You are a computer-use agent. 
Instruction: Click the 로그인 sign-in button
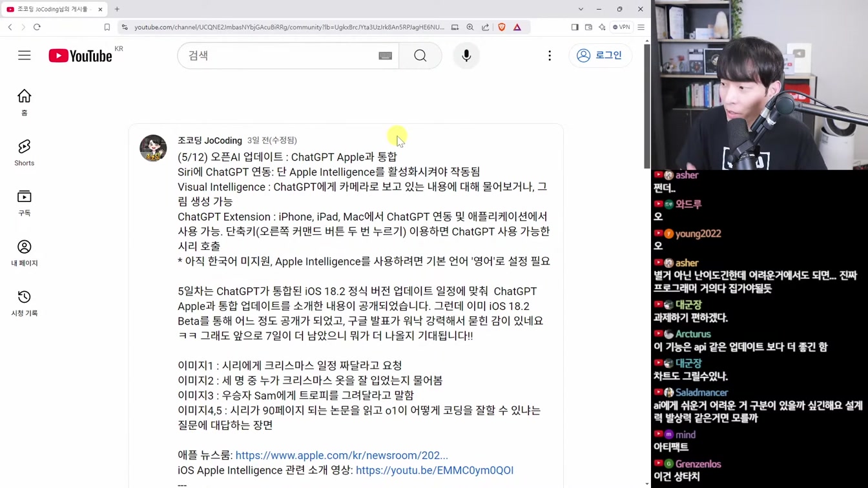(600, 56)
